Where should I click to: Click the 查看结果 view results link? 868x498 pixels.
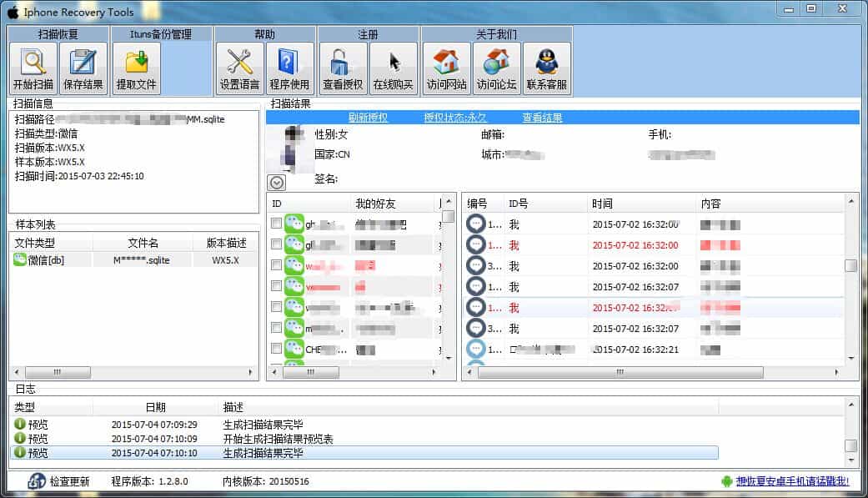[543, 118]
